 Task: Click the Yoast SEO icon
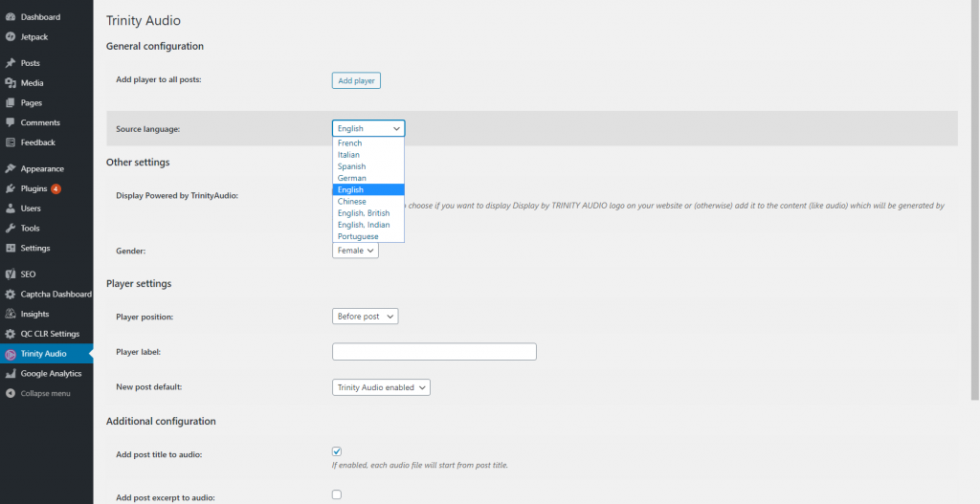coord(10,274)
